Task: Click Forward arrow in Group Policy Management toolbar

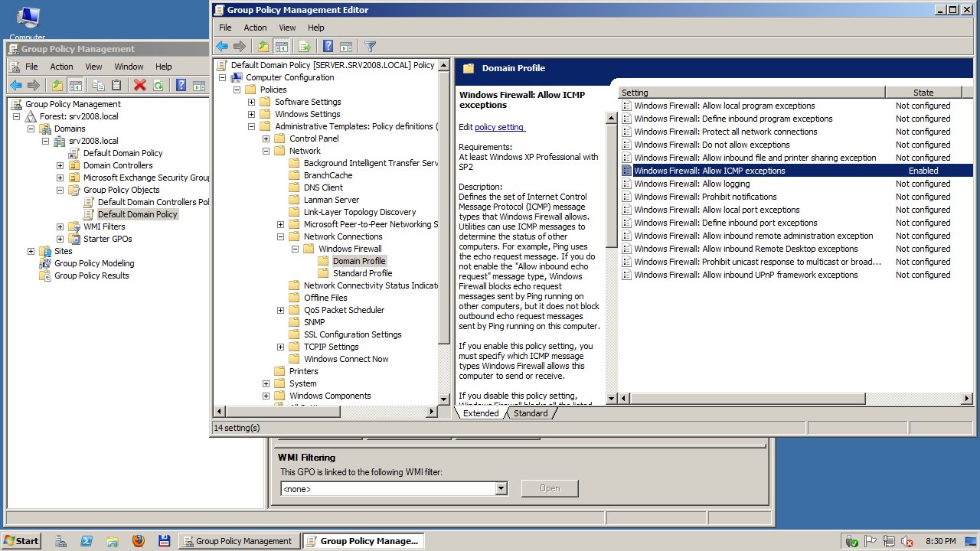Action: coord(33,85)
